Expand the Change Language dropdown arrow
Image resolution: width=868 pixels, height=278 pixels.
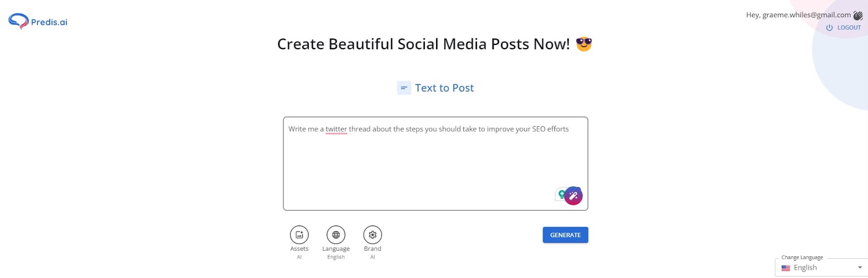pos(860,268)
